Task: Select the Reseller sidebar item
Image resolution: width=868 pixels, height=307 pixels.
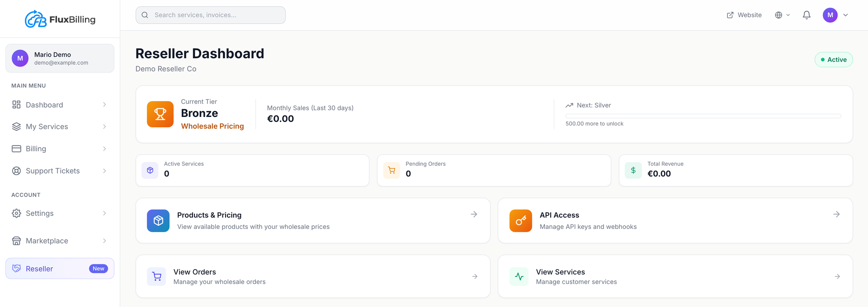Action: [60, 268]
